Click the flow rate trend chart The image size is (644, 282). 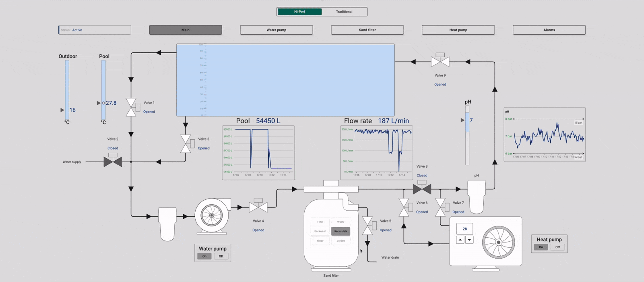coord(376,153)
